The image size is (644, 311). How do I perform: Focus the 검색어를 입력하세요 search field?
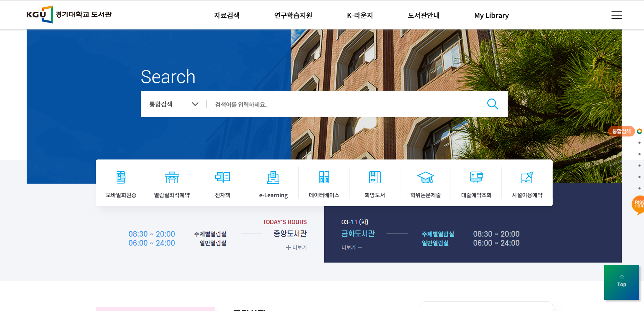346,104
